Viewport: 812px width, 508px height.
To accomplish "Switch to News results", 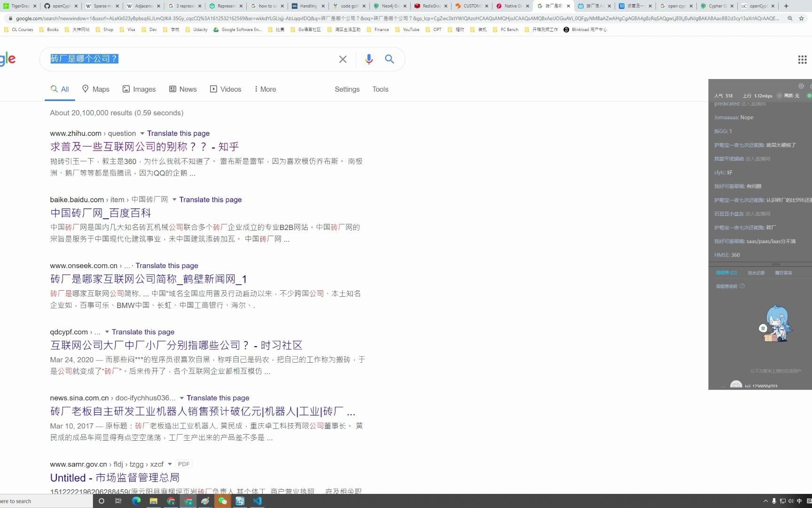I will 183,89.
